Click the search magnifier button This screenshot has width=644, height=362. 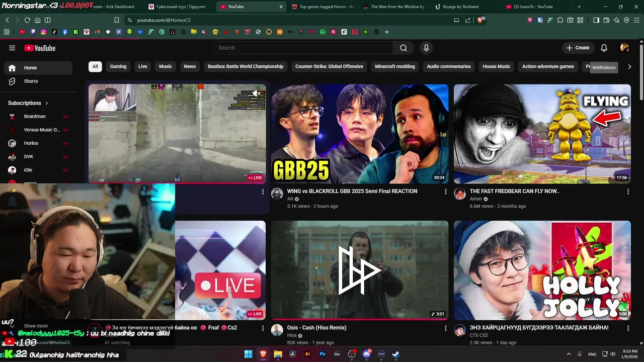coord(404,48)
